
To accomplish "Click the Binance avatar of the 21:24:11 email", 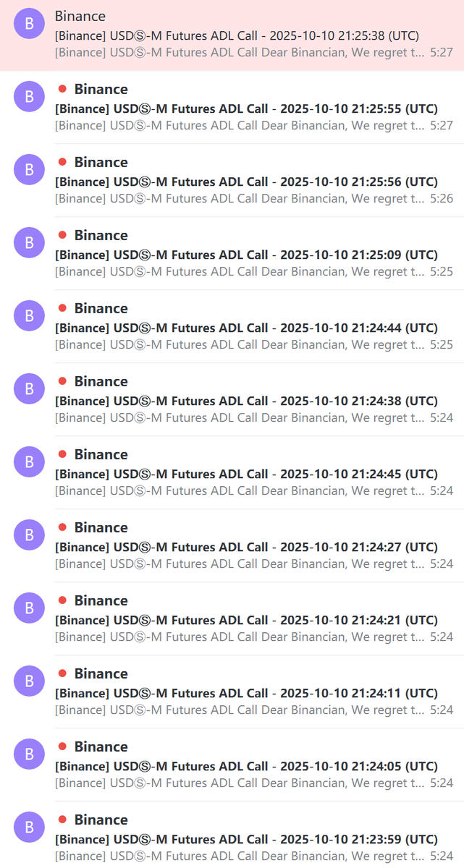I will click(x=29, y=681).
